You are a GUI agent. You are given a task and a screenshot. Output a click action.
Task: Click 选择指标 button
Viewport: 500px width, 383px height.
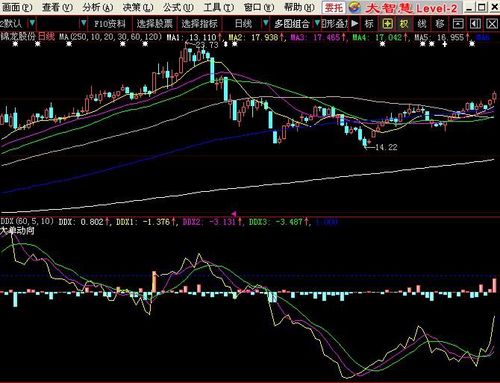pos(199,24)
